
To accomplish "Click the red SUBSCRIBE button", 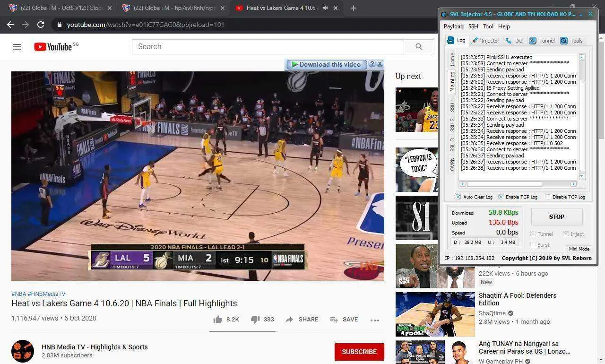I will [x=359, y=352].
